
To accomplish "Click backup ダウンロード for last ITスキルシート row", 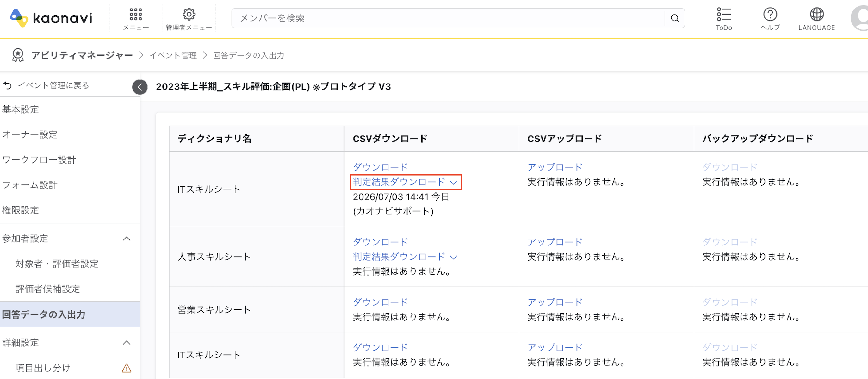I will coord(730,347).
